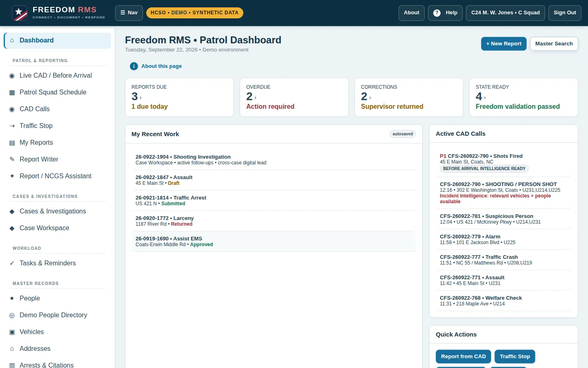This screenshot has width=588, height=368.
Task: Click the Report from CAD quick action
Action: [463, 357]
